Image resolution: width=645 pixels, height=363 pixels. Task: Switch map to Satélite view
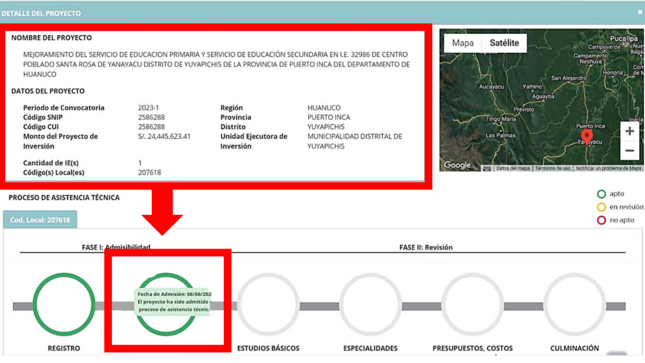click(x=504, y=43)
